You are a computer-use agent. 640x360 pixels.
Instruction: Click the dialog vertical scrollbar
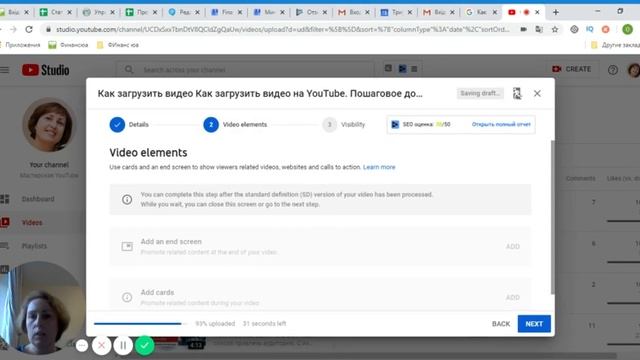pyautogui.click(x=553, y=217)
